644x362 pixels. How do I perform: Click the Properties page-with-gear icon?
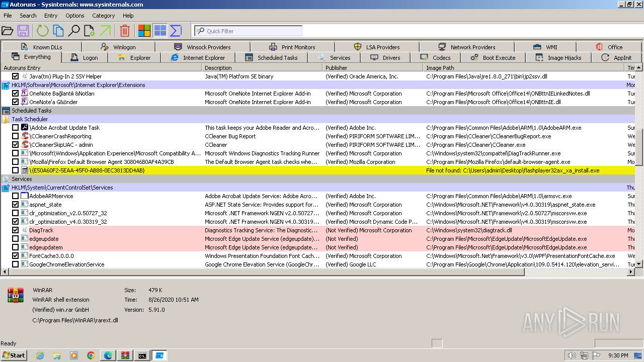pyautogui.click(x=90, y=31)
